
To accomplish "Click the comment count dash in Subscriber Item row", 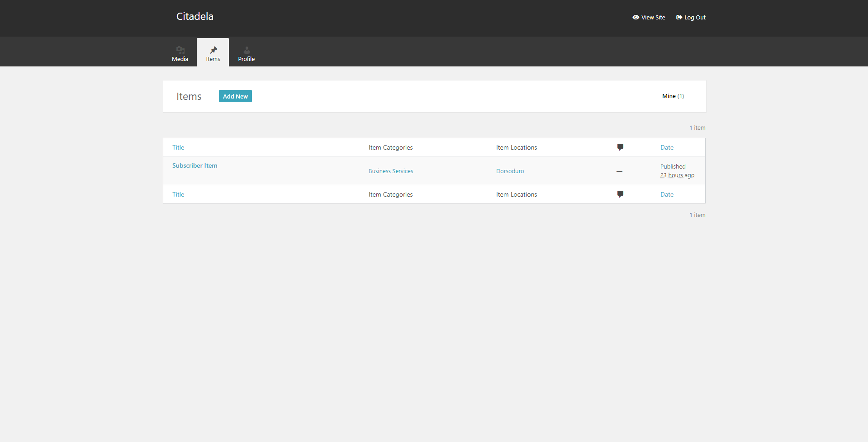I will pos(619,171).
